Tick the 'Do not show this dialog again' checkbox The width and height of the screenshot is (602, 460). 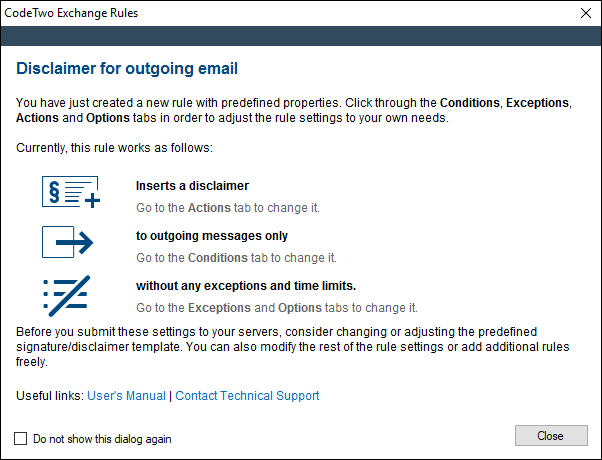point(20,438)
